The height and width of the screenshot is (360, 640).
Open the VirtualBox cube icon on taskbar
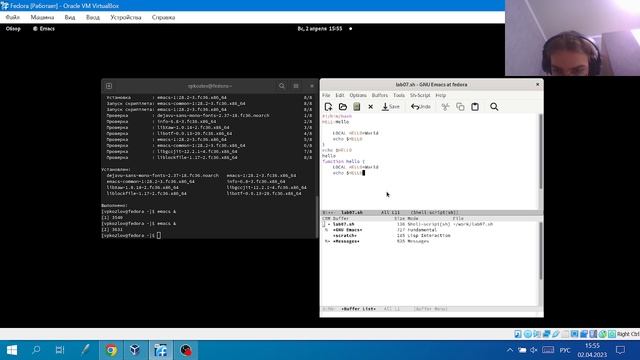135,350
